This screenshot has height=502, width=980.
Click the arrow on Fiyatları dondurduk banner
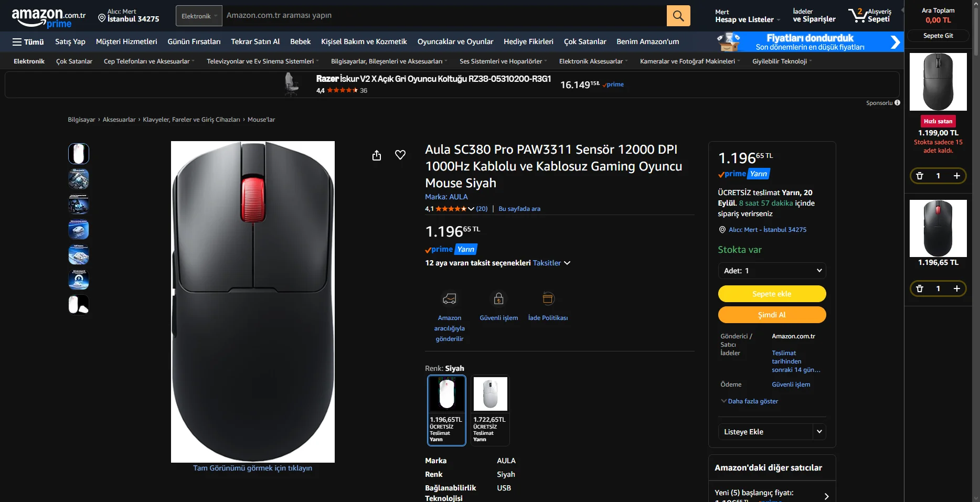895,42
